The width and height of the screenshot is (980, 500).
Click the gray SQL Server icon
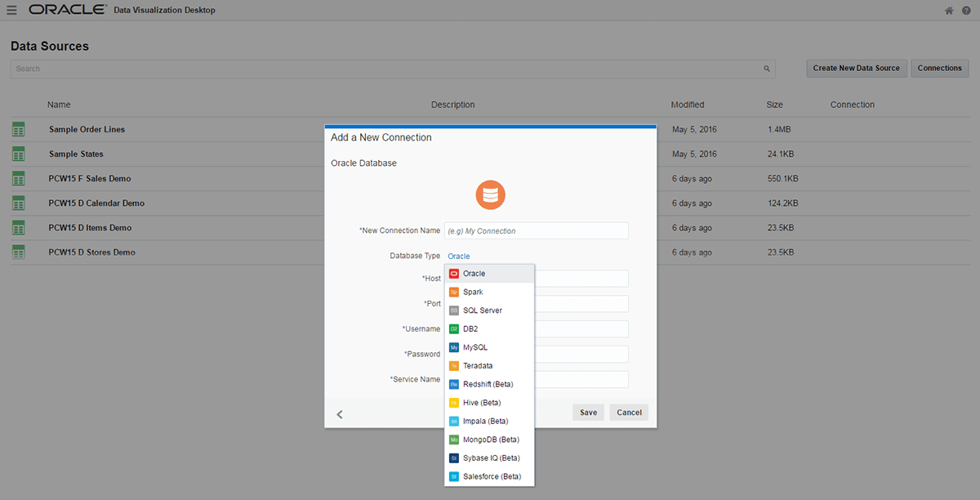coord(454,310)
